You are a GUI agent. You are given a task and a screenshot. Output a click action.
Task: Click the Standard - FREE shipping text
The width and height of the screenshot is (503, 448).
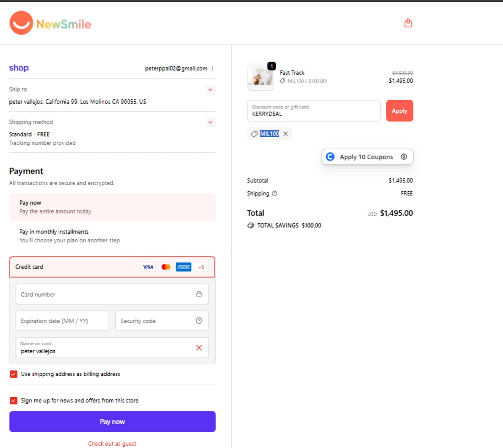[29, 134]
